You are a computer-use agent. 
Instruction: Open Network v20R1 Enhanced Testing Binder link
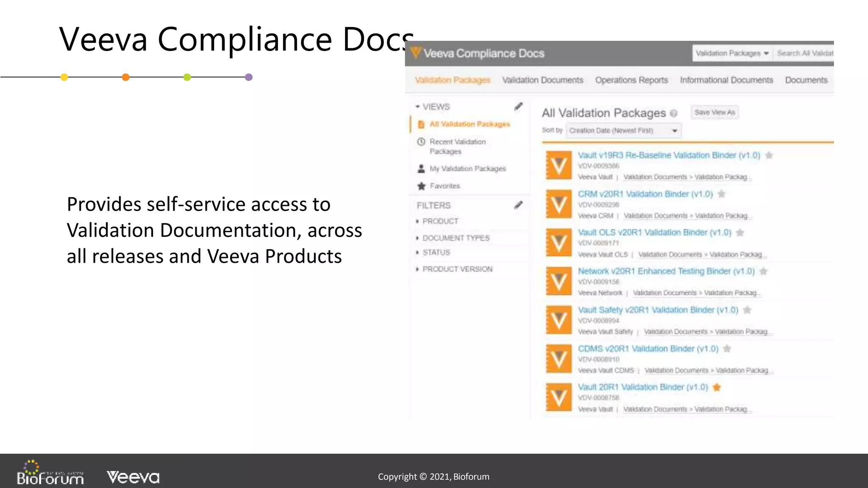coord(666,271)
